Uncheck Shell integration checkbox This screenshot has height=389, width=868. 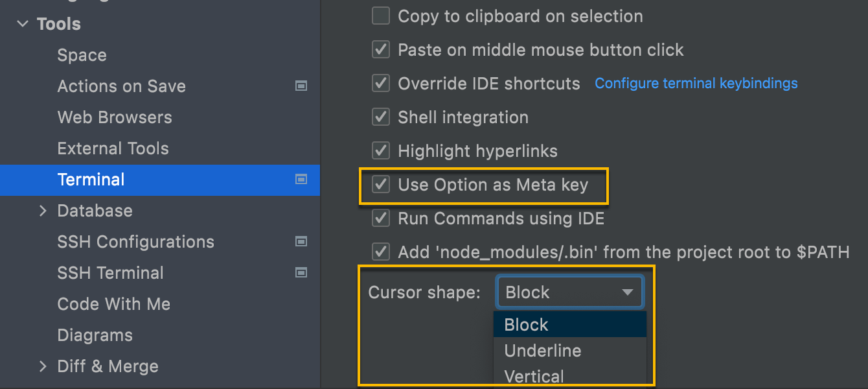click(381, 117)
